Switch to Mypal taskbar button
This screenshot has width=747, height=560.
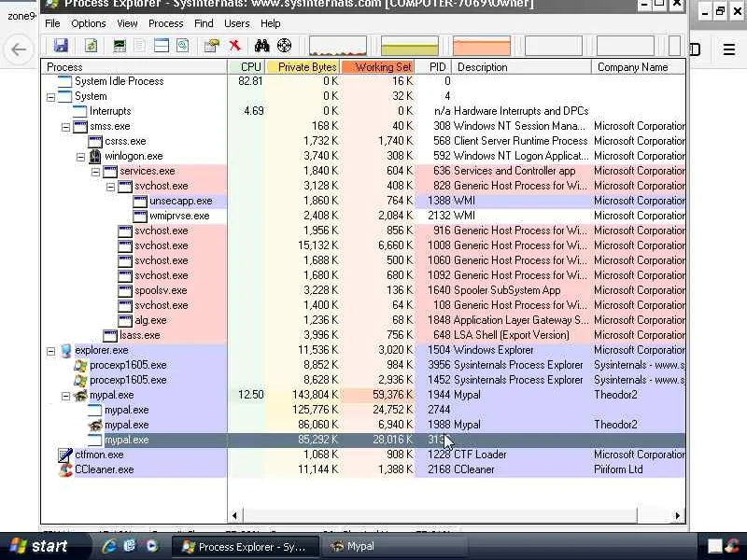coord(392,547)
